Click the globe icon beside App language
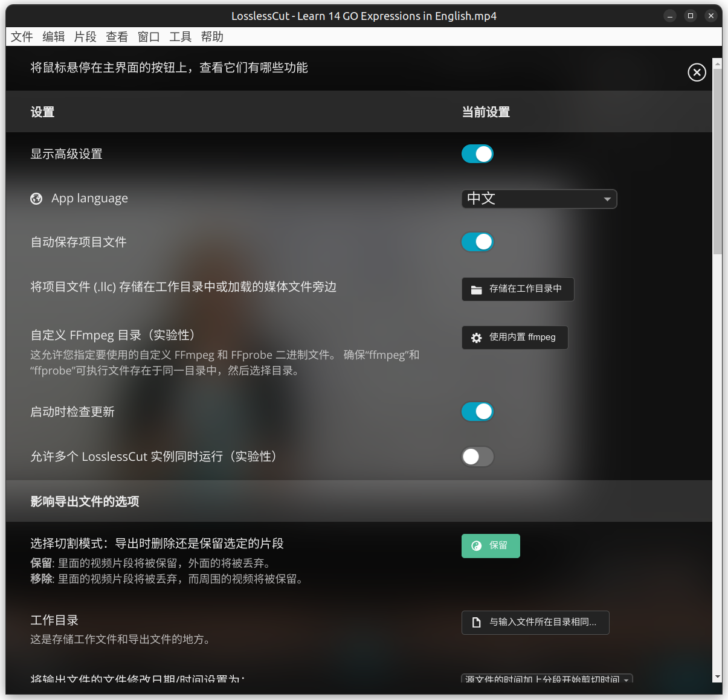Viewport: 728px width, 700px height. click(36, 199)
